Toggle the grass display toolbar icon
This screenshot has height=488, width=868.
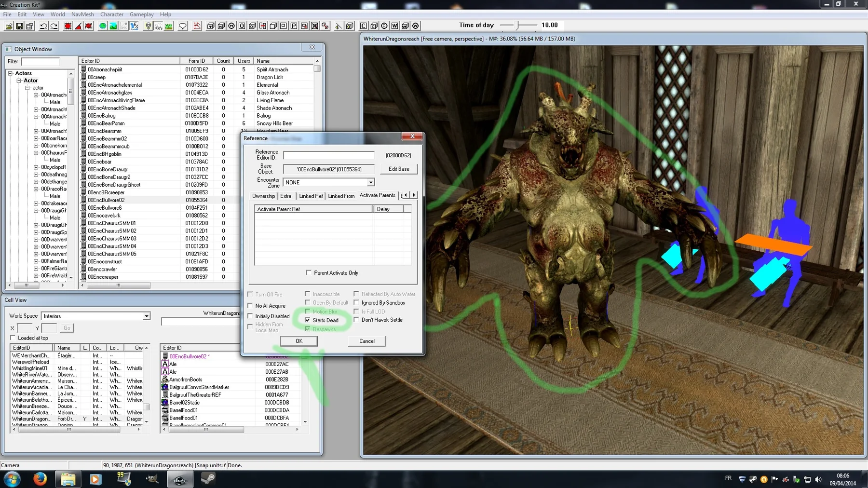[169, 26]
